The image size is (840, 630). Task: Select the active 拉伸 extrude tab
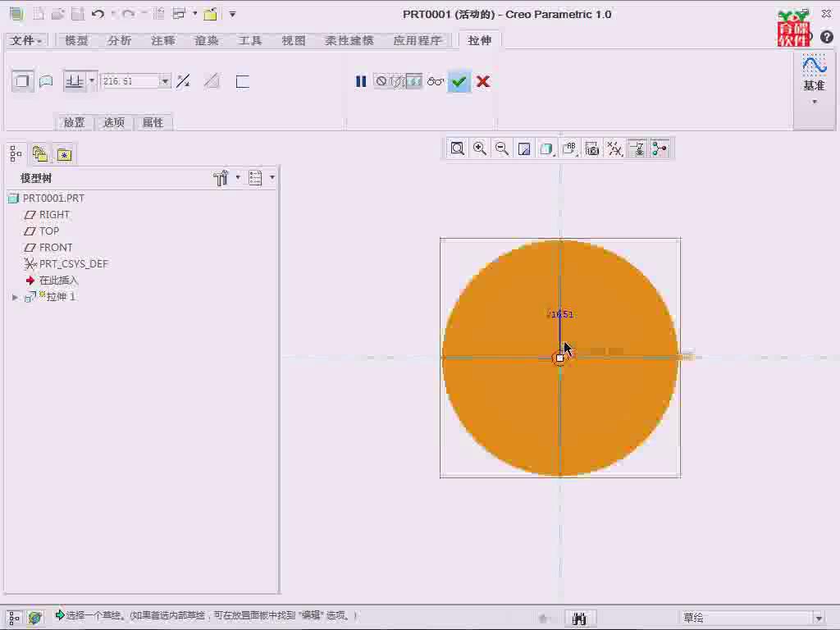479,40
